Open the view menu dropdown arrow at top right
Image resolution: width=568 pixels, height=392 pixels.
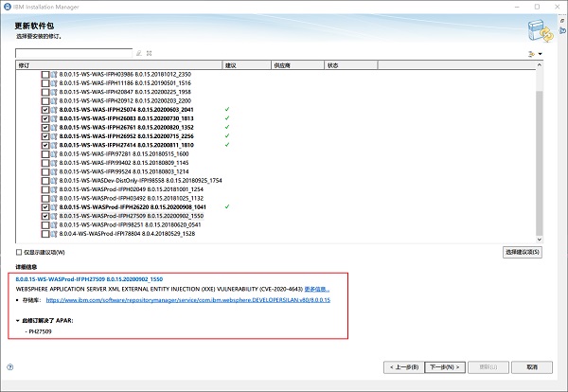point(541,54)
